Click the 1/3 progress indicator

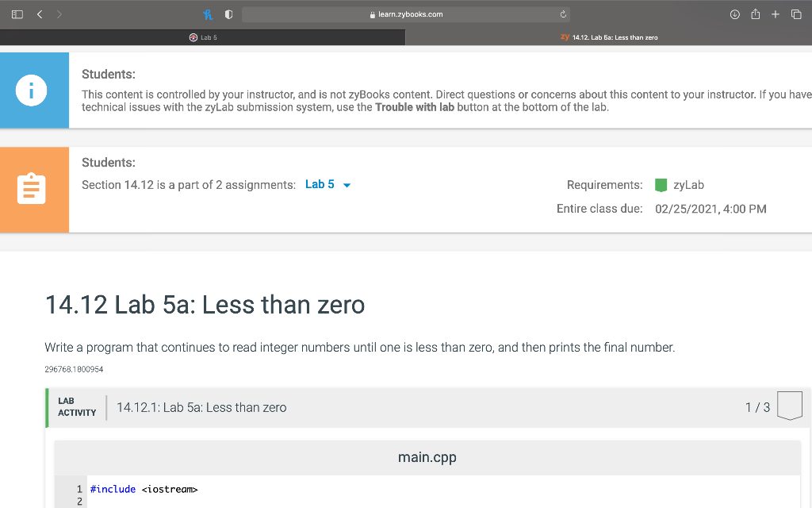756,406
